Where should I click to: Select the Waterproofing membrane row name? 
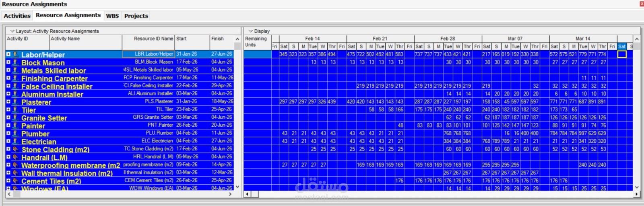click(x=70, y=165)
